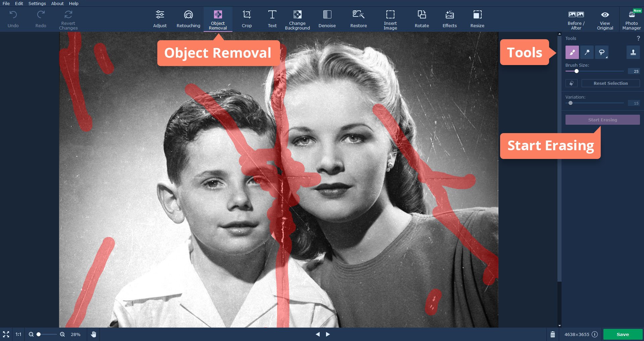Select the magic wand tool
The width and height of the screenshot is (644, 341).
587,52
